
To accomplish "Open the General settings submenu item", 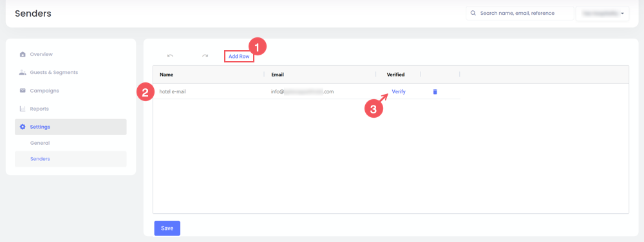I will [40, 143].
